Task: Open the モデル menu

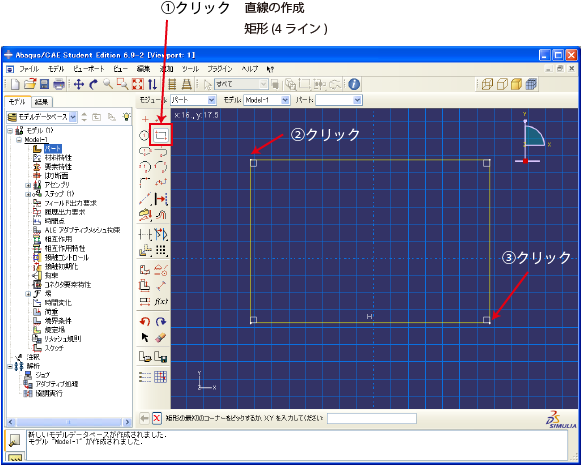Action: tap(56, 69)
